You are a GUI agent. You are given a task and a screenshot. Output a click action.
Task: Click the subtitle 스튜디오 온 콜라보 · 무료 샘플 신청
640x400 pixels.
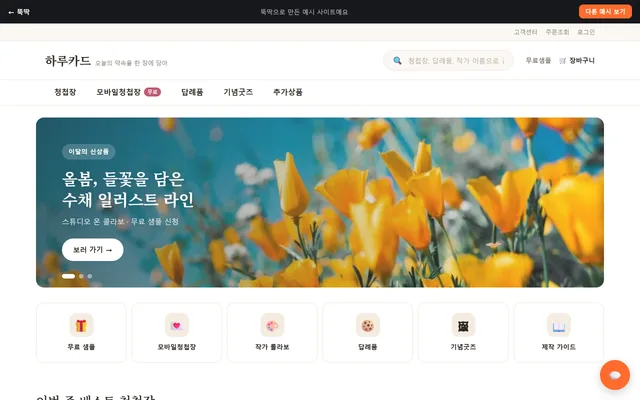120,222
